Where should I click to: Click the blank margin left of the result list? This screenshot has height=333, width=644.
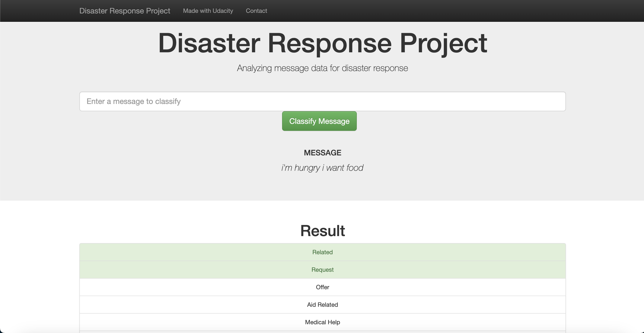click(x=38, y=288)
